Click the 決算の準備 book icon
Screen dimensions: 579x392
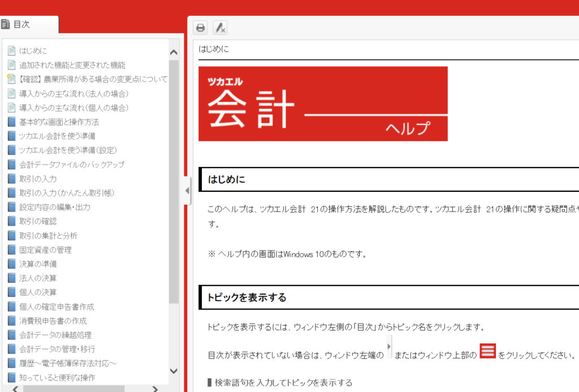[x=12, y=264]
